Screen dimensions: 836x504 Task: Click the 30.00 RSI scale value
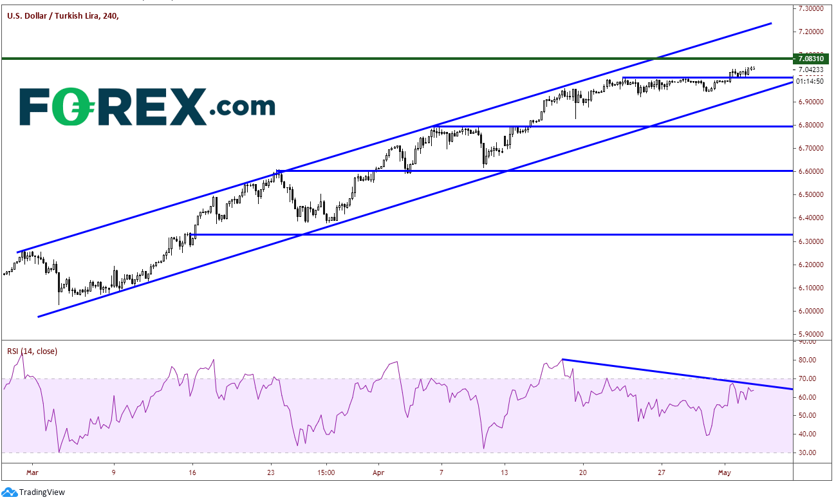807,453
